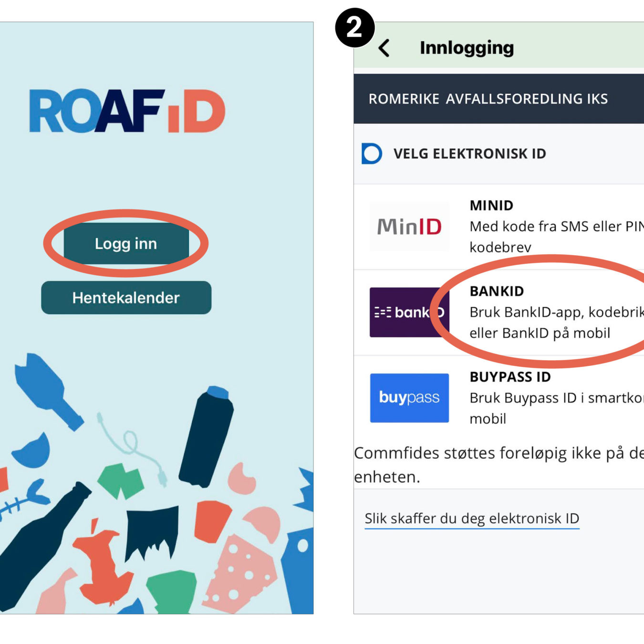Tap the Commfides støttes foreløpig ikke notice
Viewport: 644px width, 644px height.
(499, 465)
